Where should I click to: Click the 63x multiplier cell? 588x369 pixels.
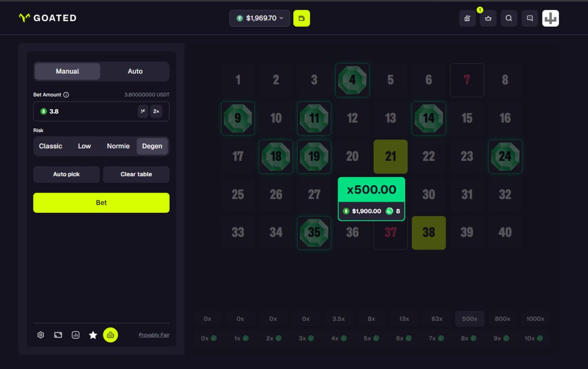437,319
